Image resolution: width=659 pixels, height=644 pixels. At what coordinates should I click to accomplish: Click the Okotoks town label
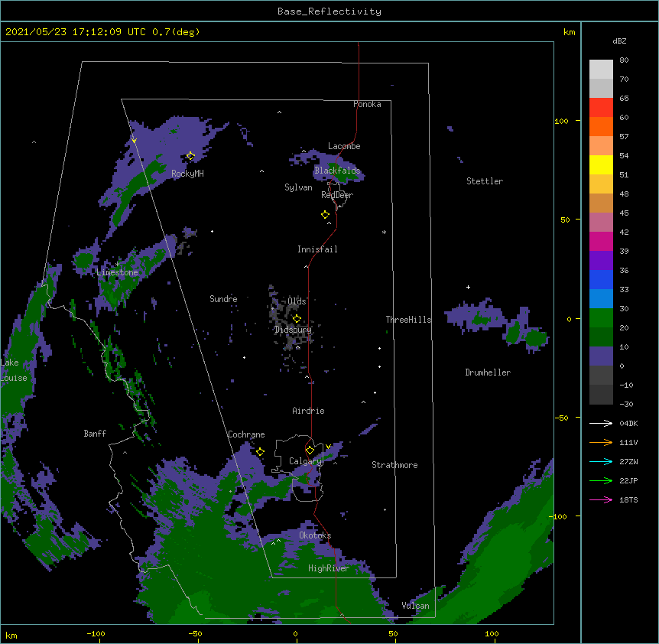[x=315, y=535]
